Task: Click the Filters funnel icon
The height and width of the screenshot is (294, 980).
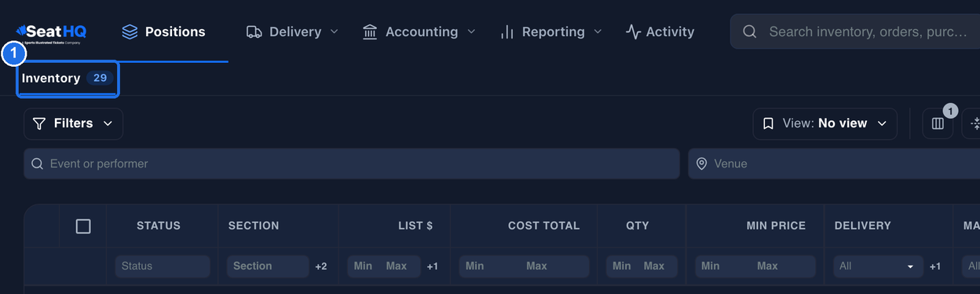Action: 39,124
